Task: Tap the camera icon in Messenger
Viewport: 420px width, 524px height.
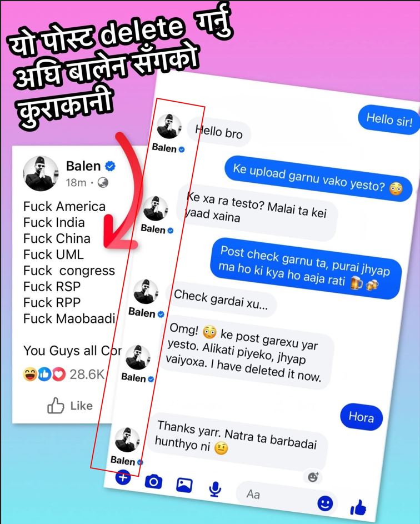Action: point(154,482)
